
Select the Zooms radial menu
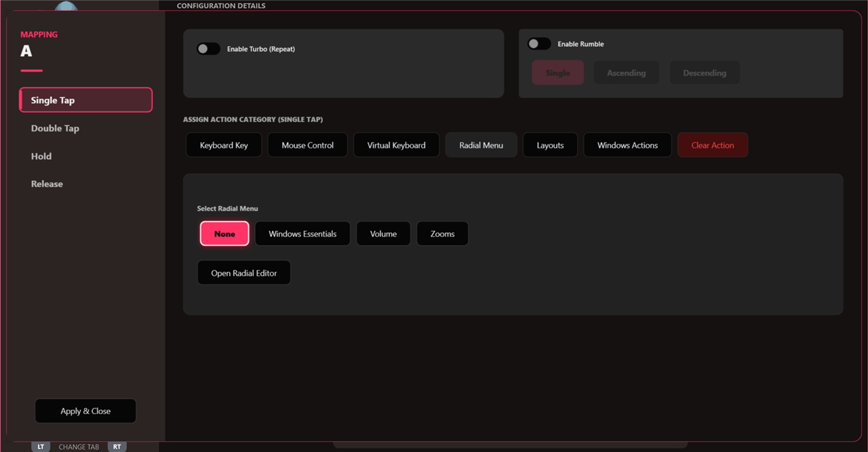tap(442, 234)
